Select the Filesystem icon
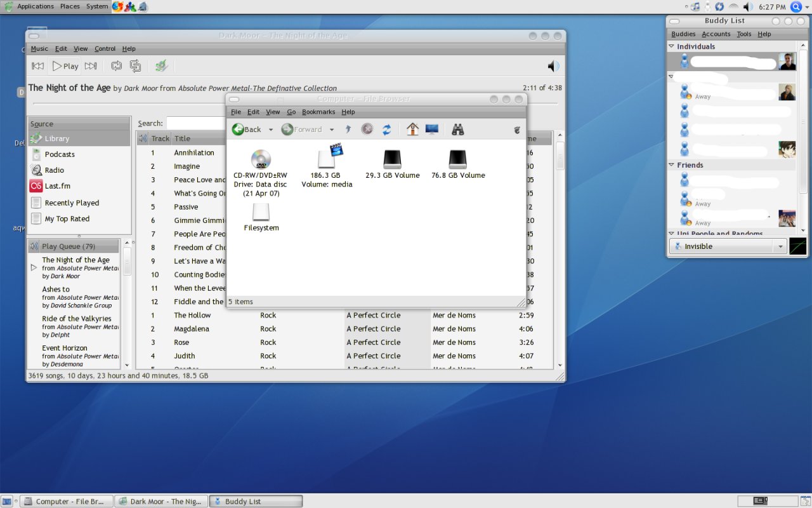The width and height of the screenshot is (812, 508). (261, 217)
